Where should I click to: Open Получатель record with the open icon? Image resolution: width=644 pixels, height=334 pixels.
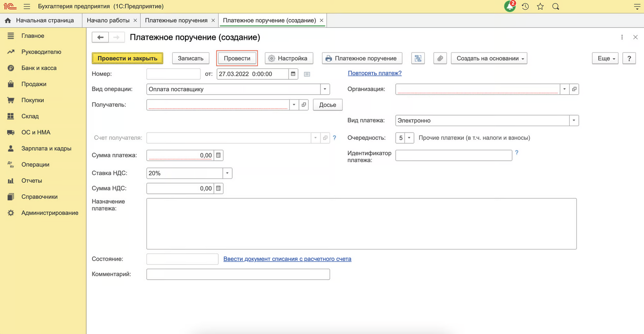tap(304, 105)
